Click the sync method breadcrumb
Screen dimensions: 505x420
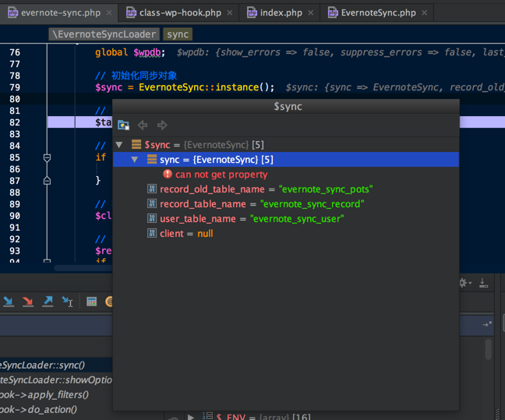click(178, 34)
